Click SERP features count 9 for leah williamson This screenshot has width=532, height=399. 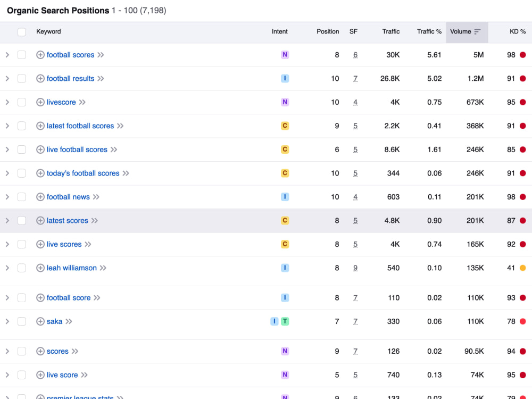click(355, 268)
